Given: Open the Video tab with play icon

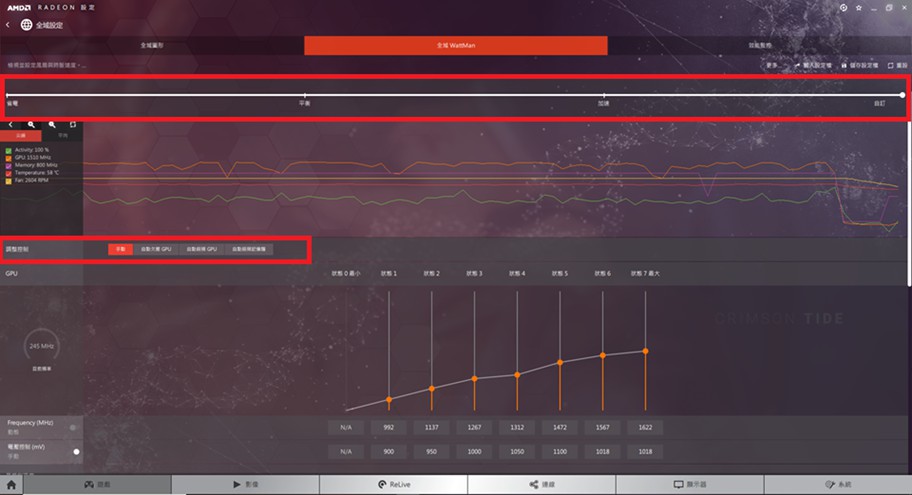Looking at the screenshot, I should click(245, 485).
